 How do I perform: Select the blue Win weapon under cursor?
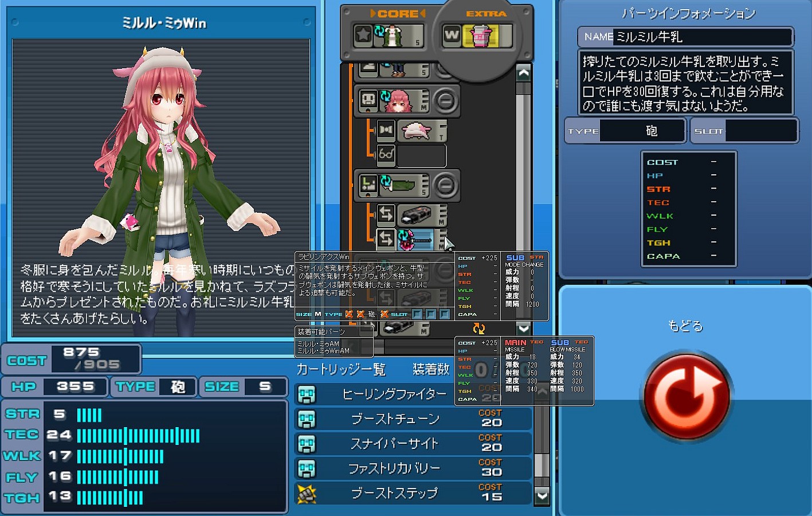[x=417, y=240]
